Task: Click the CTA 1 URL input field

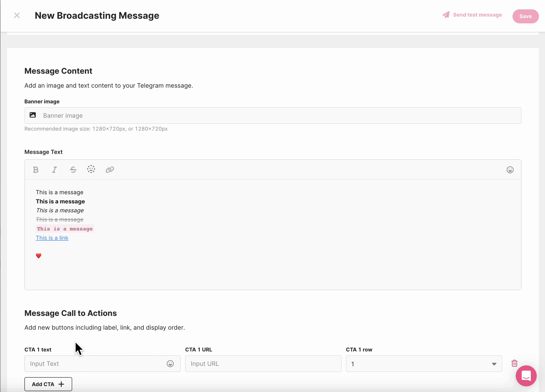Action: click(263, 364)
